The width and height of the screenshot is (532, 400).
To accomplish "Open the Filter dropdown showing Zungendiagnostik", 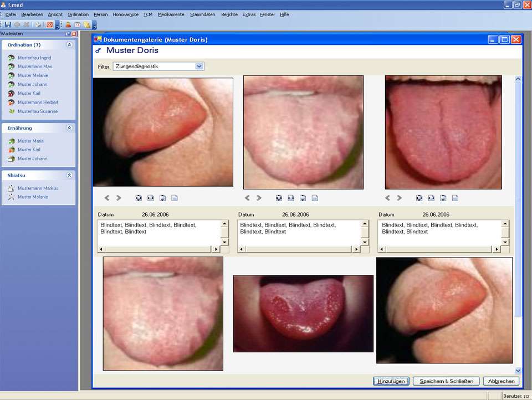I will click(x=199, y=66).
